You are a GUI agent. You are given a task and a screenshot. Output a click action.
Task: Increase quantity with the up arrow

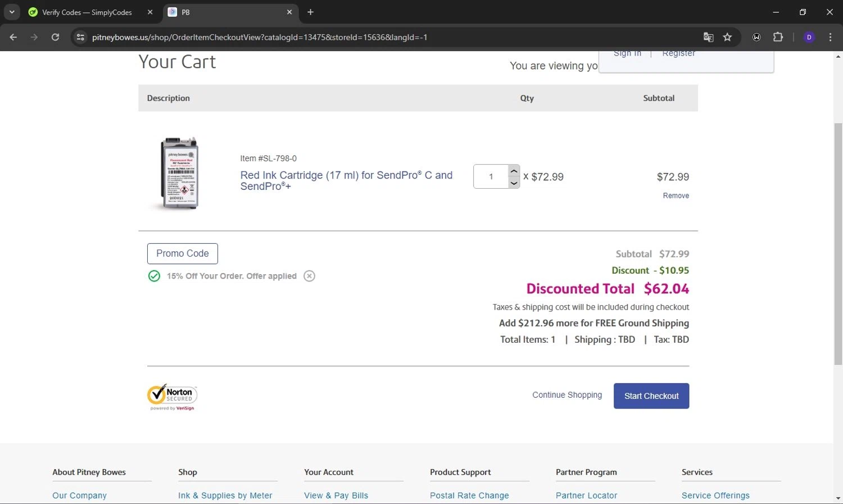[x=514, y=171]
